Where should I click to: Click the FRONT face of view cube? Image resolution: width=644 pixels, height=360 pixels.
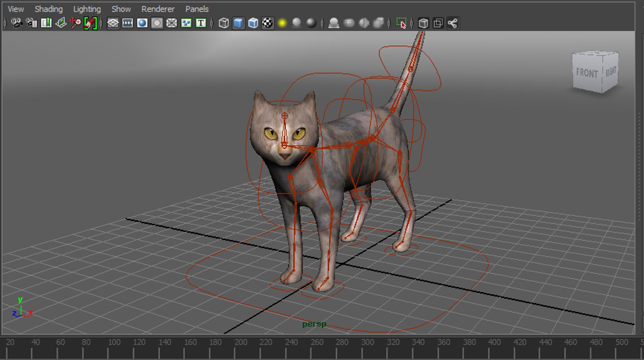pos(588,73)
